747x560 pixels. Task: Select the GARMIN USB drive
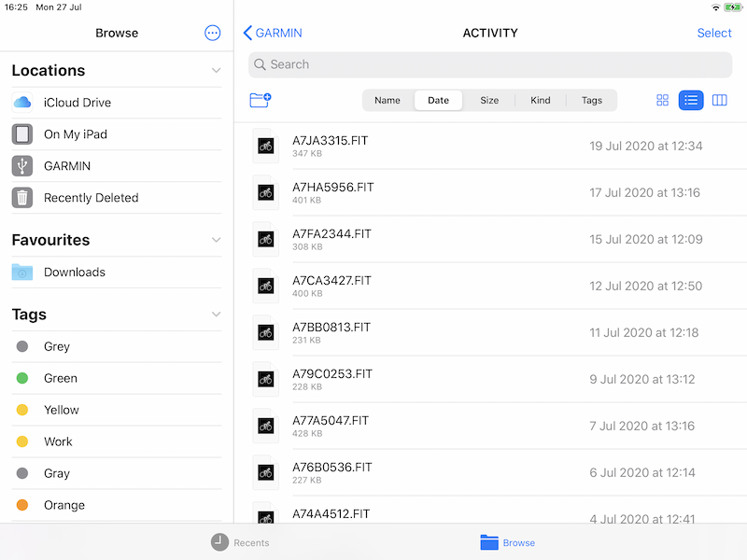coord(66,166)
